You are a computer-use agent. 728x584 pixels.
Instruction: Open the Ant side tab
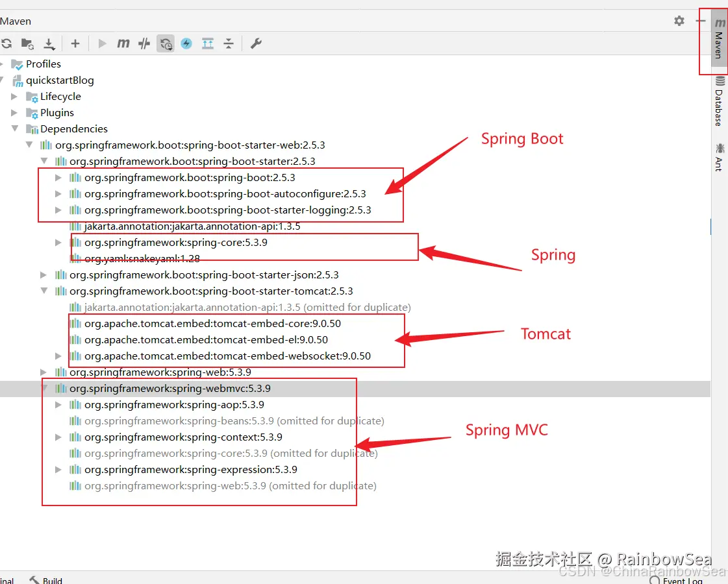click(x=719, y=157)
